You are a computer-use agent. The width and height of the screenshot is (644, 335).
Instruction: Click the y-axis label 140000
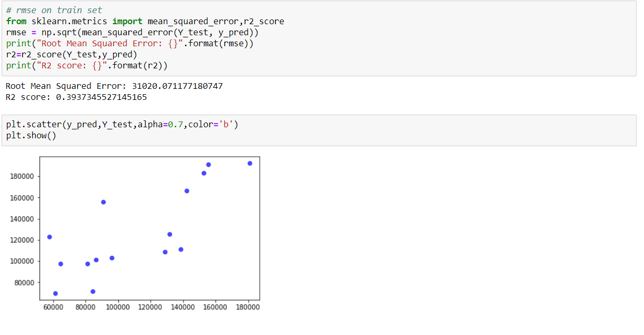(x=22, y=219)
